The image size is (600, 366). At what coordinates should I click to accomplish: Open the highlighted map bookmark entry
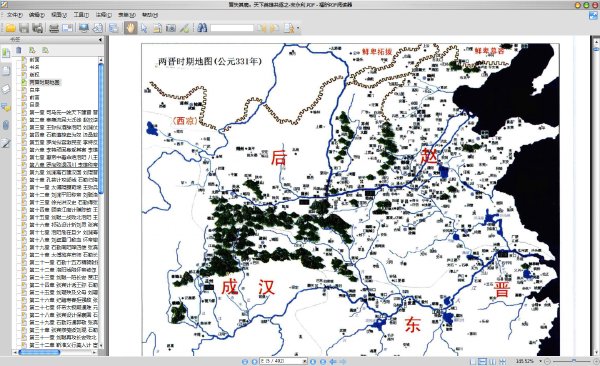(45, 82)
